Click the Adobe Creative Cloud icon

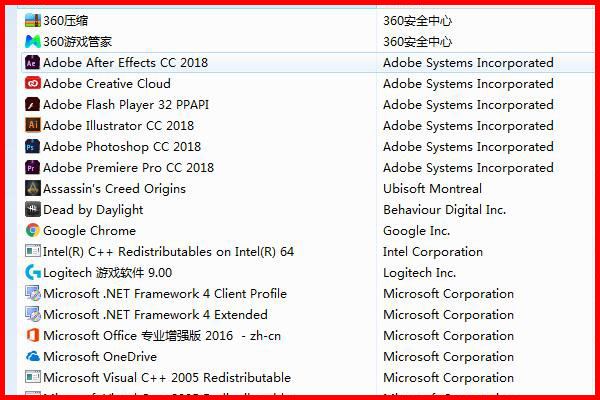point(33,83)
